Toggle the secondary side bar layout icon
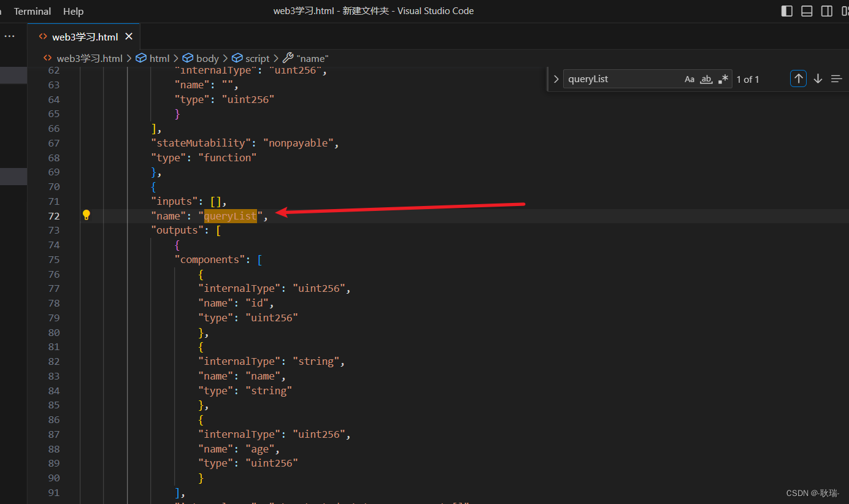 click(x=827, y=11)
